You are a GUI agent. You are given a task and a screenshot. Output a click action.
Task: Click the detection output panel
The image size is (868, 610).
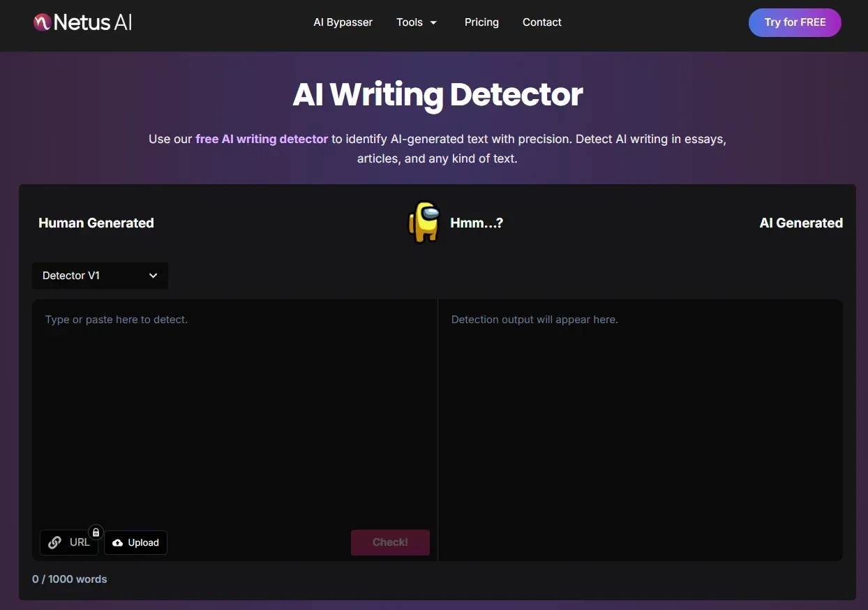coord(640,430)
